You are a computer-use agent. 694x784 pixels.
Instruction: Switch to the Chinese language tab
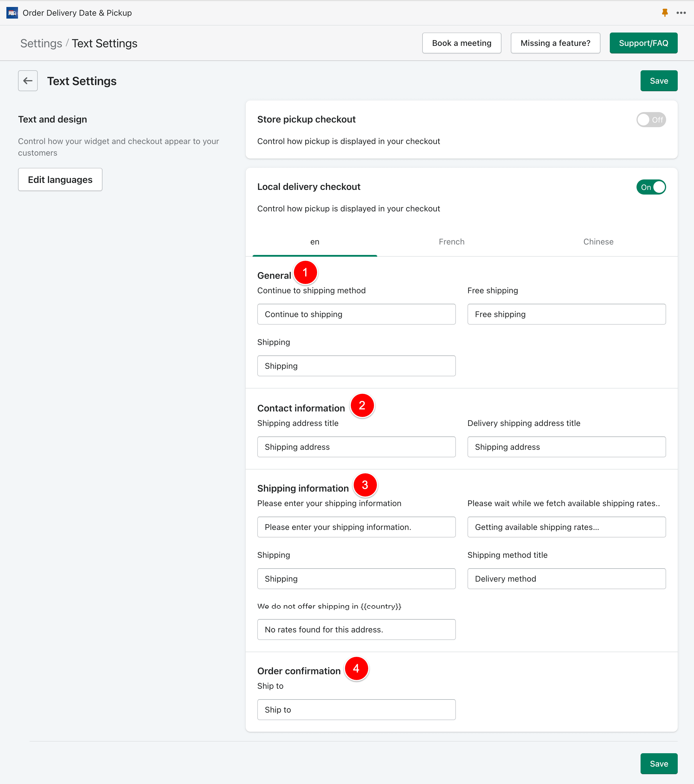598,242
